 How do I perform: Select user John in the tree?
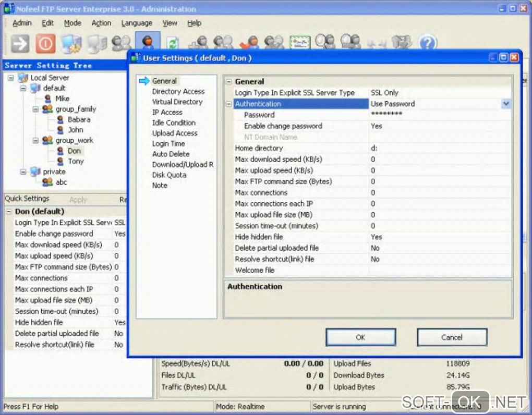75,130
